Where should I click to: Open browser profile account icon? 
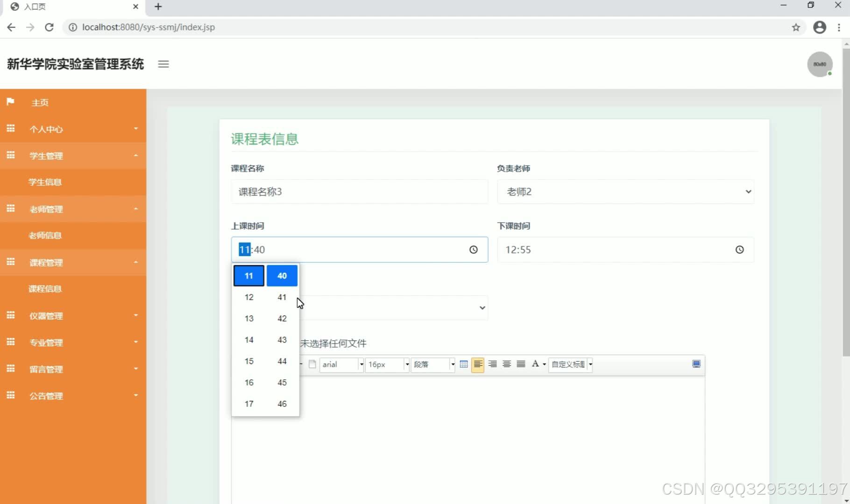[820, 27]
